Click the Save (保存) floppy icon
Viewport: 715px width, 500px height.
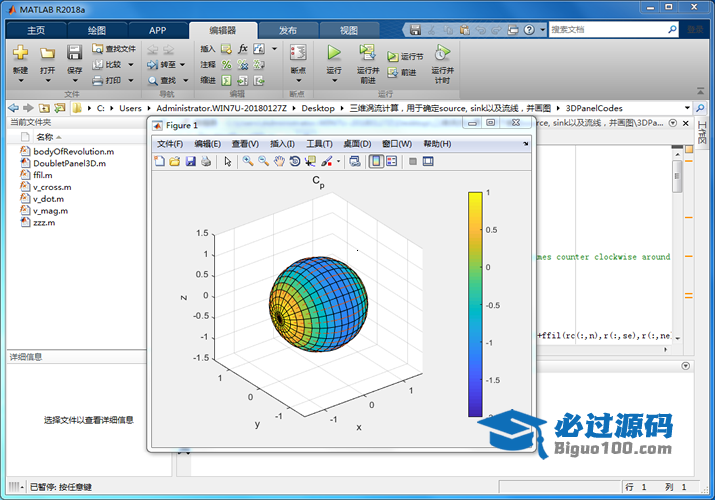(74, 53)
